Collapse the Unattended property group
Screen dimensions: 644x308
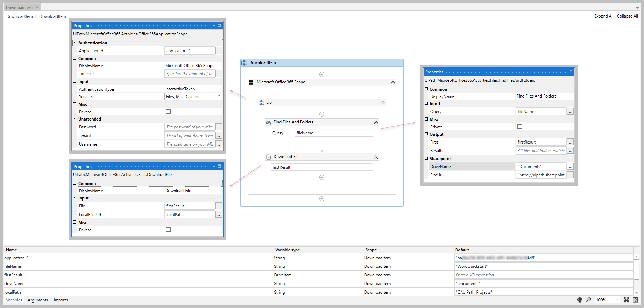tap(74, 119)
